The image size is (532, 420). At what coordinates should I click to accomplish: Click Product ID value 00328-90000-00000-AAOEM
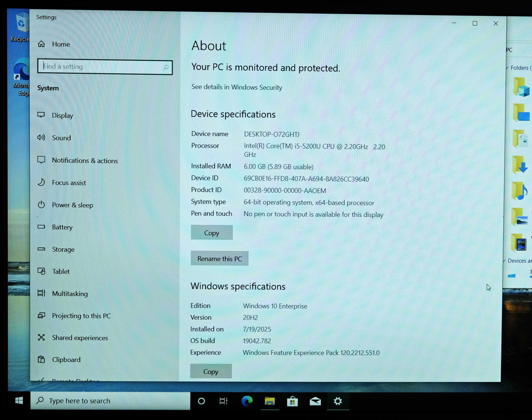tap(285, 191)
